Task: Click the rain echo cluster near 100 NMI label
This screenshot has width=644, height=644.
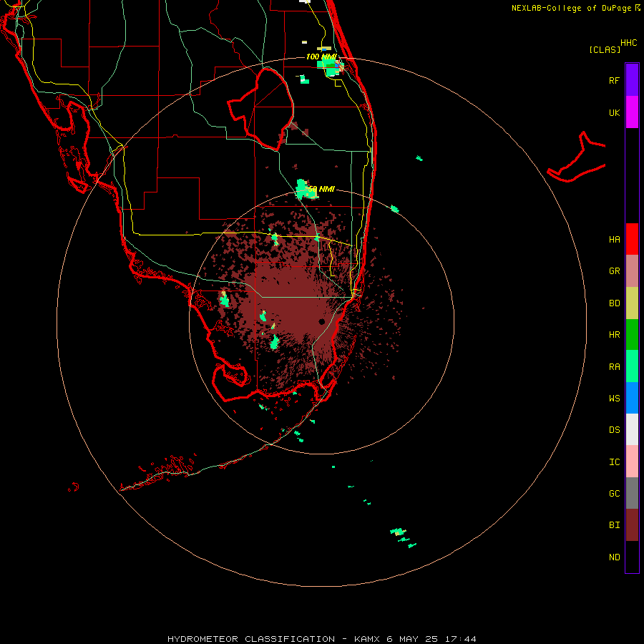Action: click(x=331, y=68)
